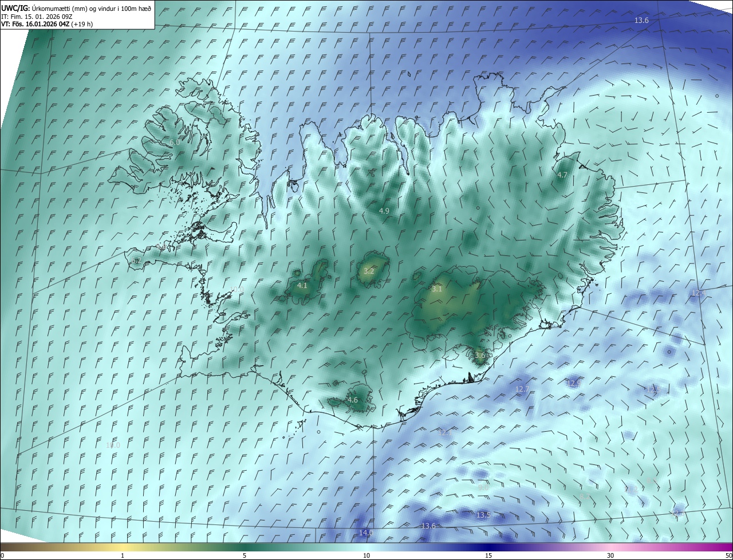This screenshot has height=560, width=733.
Task: Click the '50' tick on the colour scale
Action: pos(728,555)
